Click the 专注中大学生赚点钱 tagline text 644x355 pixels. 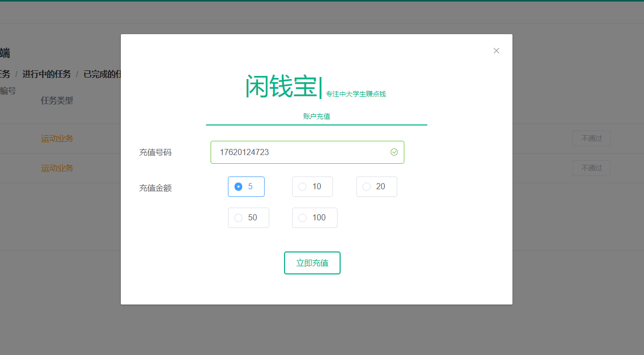click(x=356, y=94)
